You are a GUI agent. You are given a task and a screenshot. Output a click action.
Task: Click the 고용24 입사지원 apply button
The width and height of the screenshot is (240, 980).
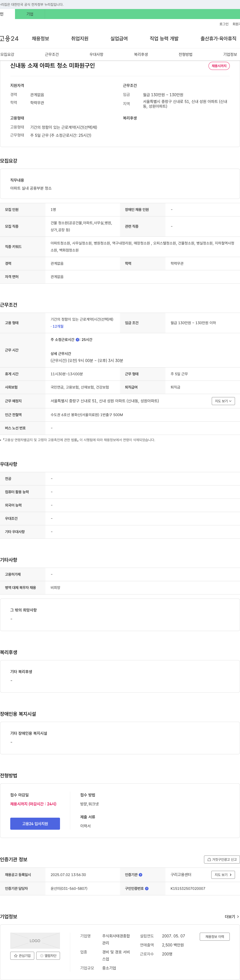[x=35, y=824]
